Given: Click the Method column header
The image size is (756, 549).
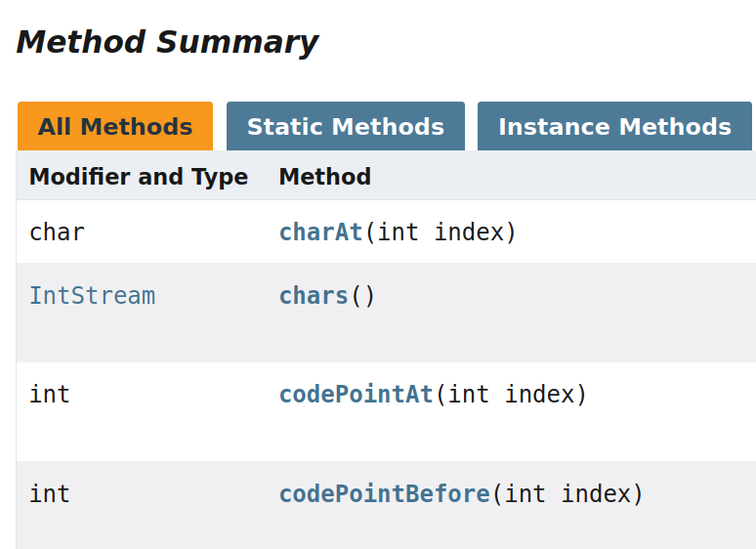Looking at the screenshot, I should (324, 177).
